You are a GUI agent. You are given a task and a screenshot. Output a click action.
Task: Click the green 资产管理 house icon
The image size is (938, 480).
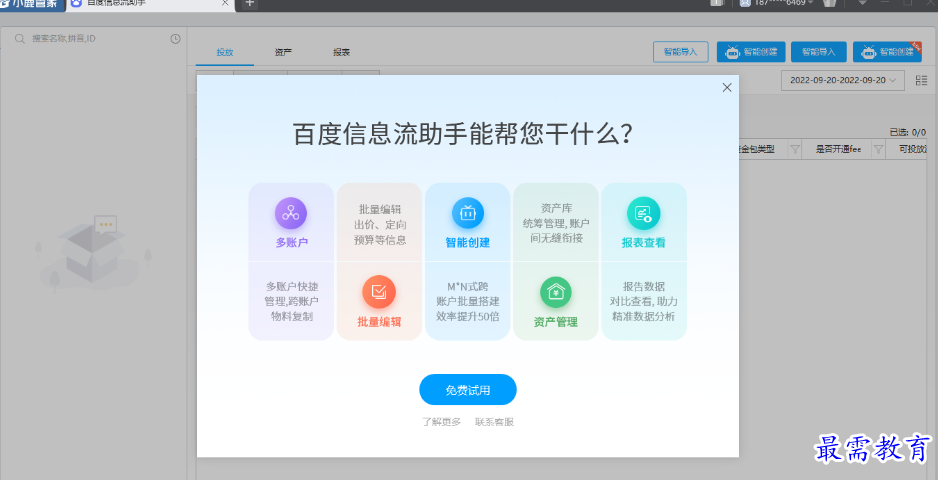click(x=556, y=291)
